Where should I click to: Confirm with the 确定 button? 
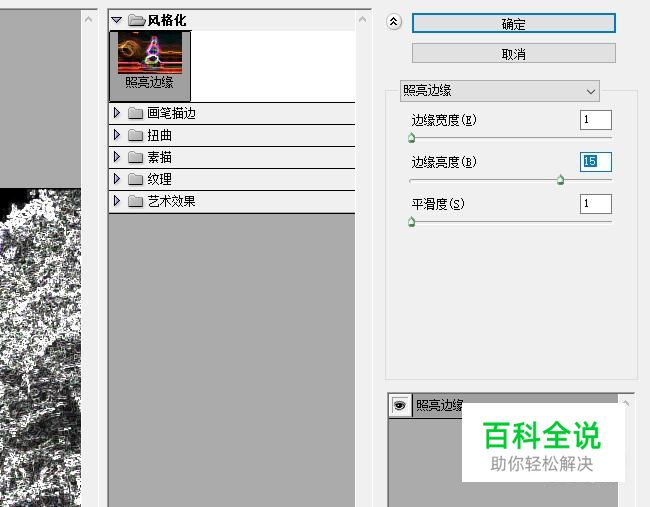514,24
